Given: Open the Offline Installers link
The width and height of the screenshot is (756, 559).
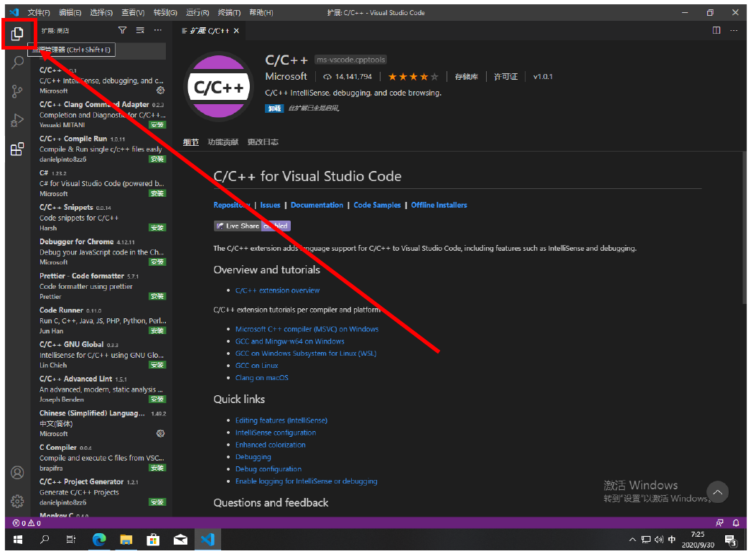Looking at the screenshot, I should click(439, 205).
